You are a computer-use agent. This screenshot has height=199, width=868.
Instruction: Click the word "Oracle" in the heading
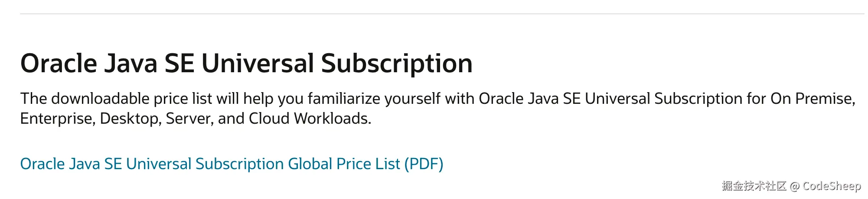(59, 64)
